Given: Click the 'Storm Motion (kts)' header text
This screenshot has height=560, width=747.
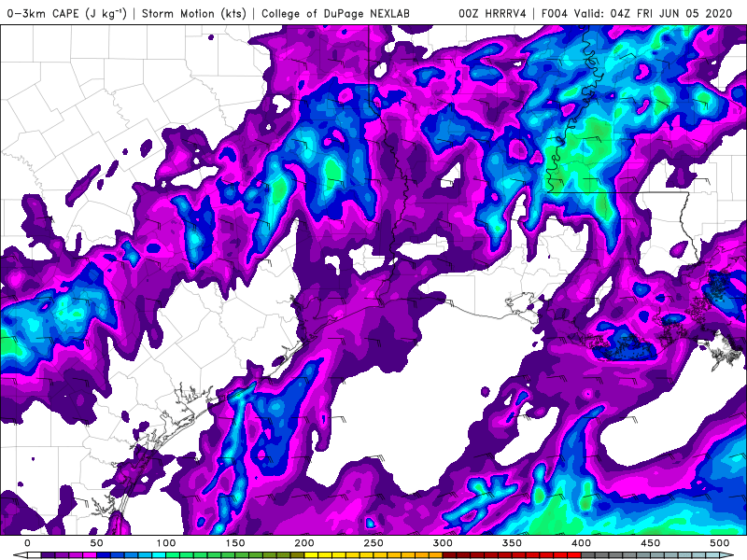Looking at the screenshot, I should pos(194,13).
